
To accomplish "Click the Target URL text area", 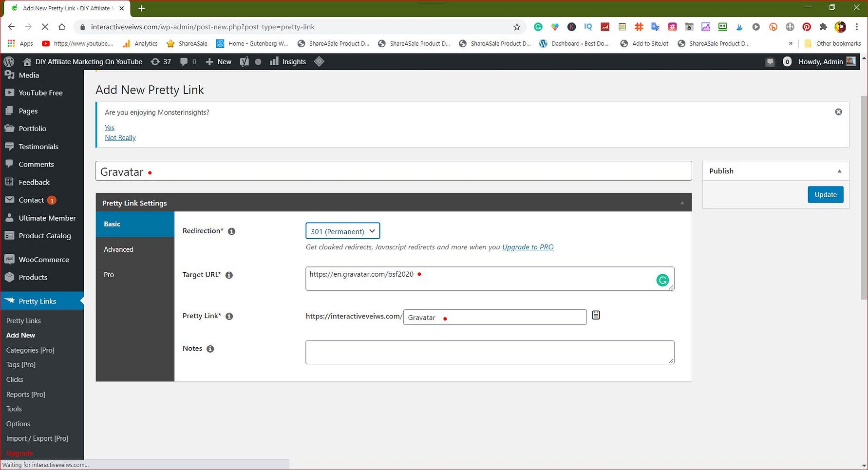I will (x=490, y=279).
